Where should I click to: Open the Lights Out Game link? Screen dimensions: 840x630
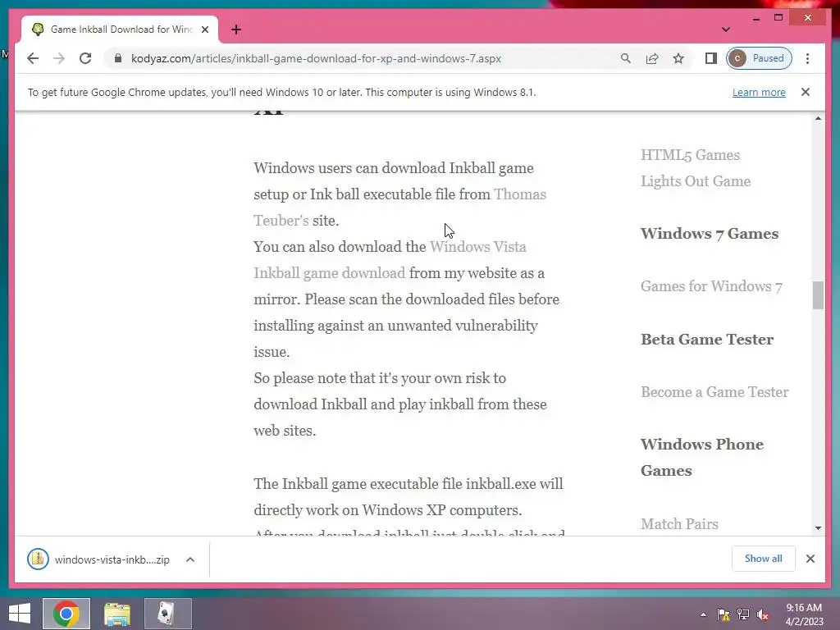(x=696, y=181)
